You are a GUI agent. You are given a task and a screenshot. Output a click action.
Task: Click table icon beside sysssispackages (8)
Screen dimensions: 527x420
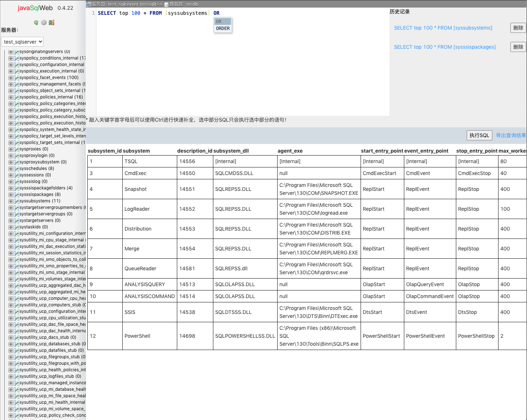coord(17,195)
